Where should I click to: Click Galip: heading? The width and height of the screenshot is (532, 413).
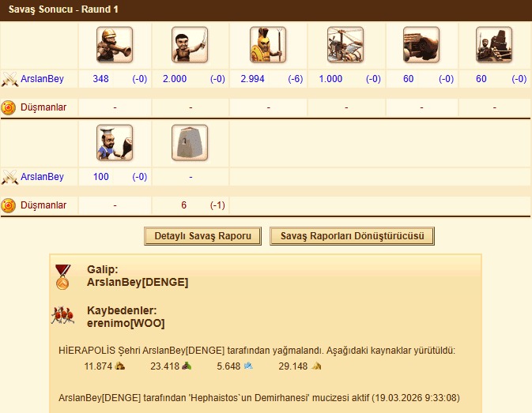[103, 270]
